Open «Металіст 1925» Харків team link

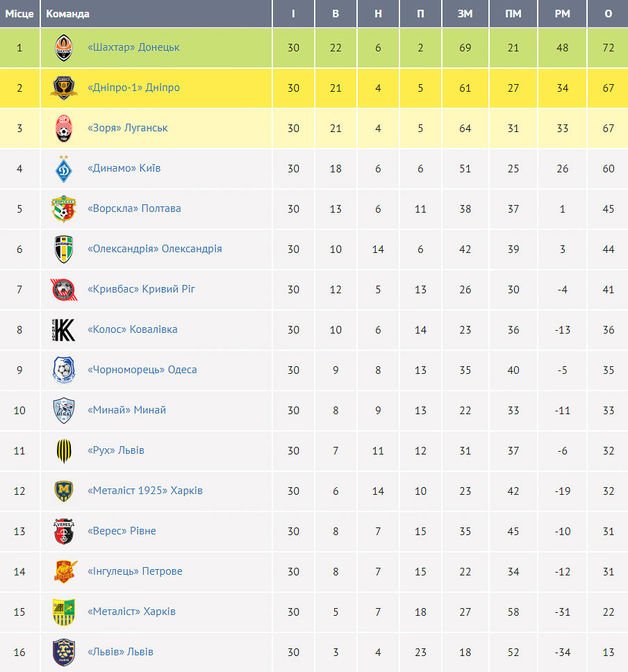pyautogui.click(x=144, y=491)
